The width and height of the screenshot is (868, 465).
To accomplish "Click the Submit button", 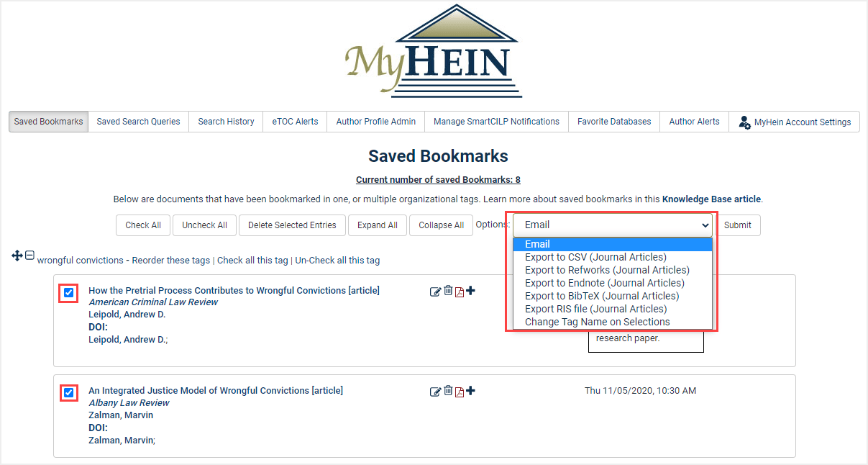I will pos(738,225).
